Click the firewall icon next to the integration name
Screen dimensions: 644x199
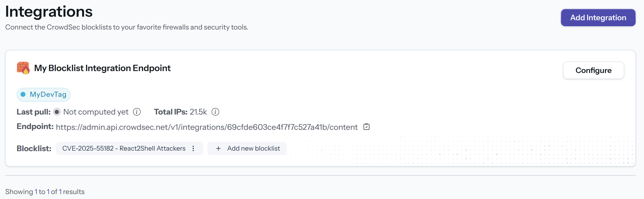(x=23, y=68)
